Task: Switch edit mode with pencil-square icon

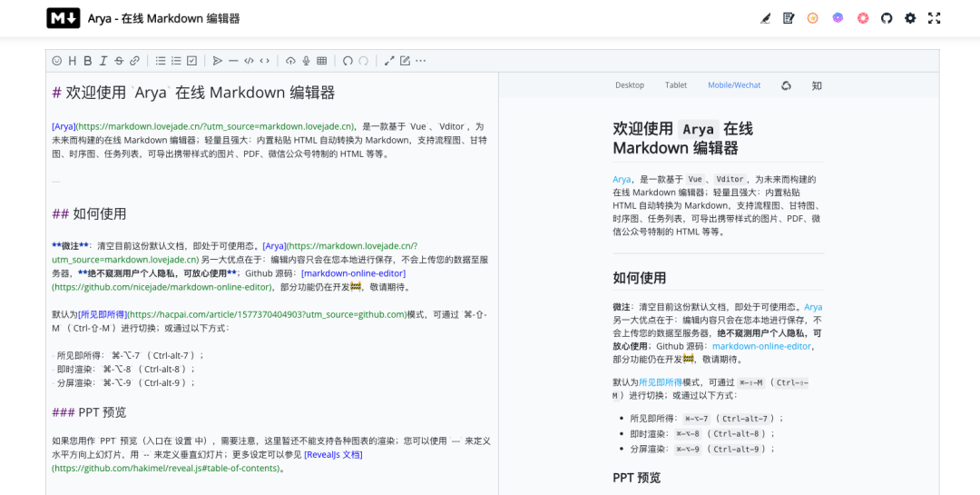Action: tap(405, 61)
